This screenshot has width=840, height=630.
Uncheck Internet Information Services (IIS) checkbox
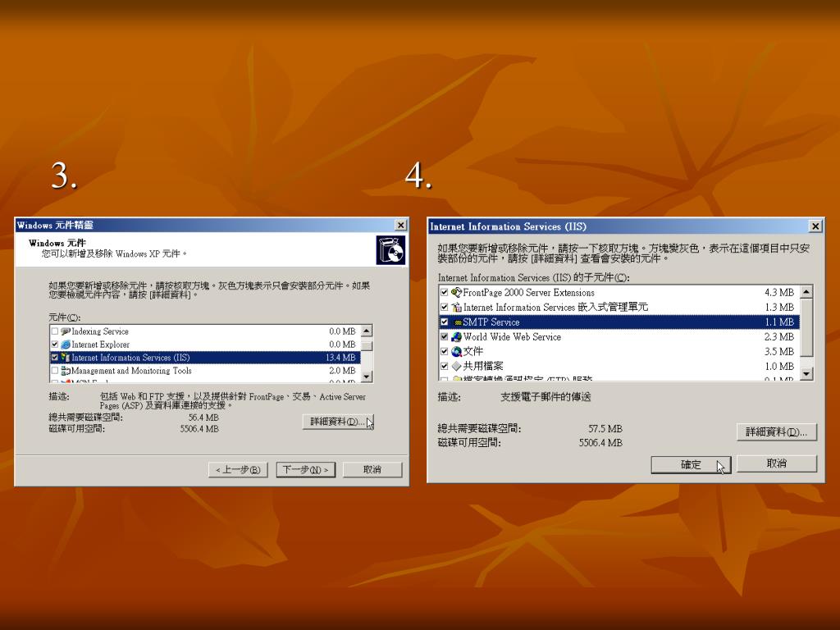click(55, 358)
